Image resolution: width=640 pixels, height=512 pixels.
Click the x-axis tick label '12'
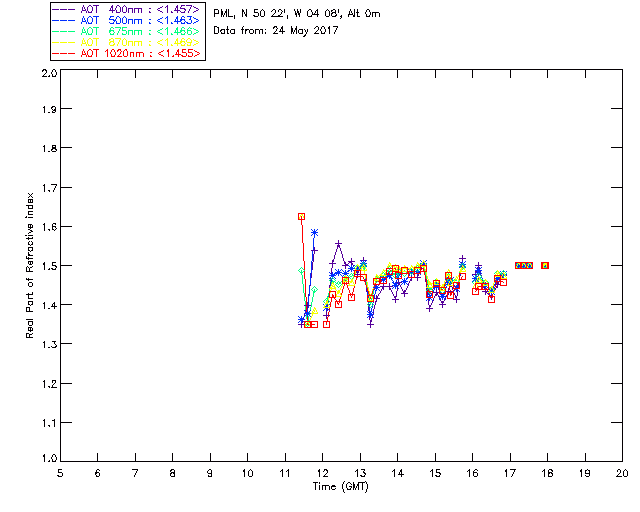(322, 473)
